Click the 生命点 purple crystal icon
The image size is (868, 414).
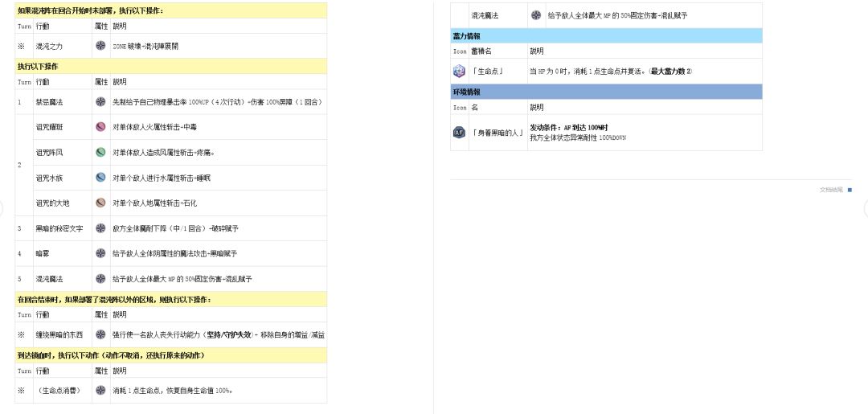(460, 71)
